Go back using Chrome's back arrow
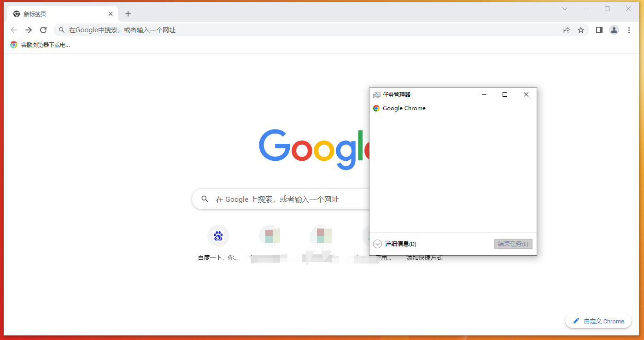This screenshot has width=644, height=340. [x=14, y=30]
